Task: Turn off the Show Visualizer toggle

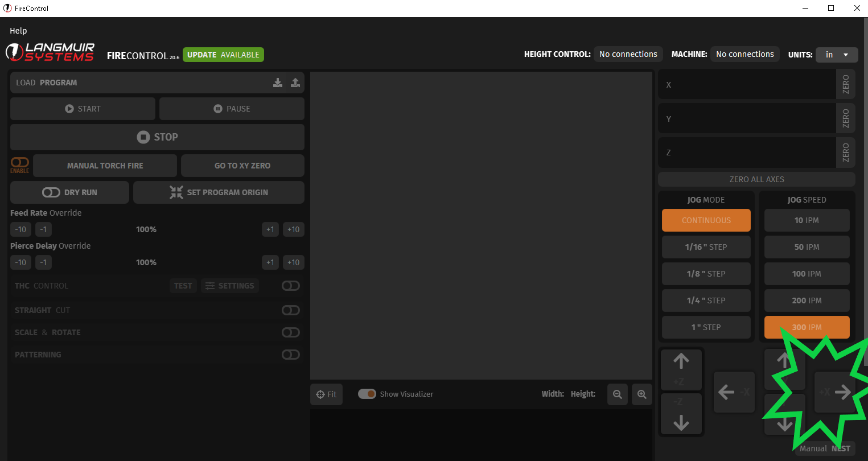Action: 367,394
